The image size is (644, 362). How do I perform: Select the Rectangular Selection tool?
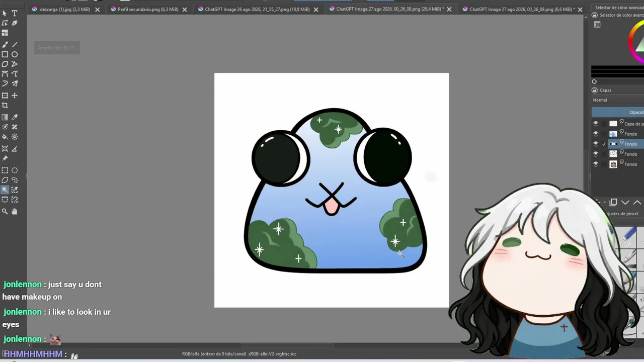coord(5,170)
